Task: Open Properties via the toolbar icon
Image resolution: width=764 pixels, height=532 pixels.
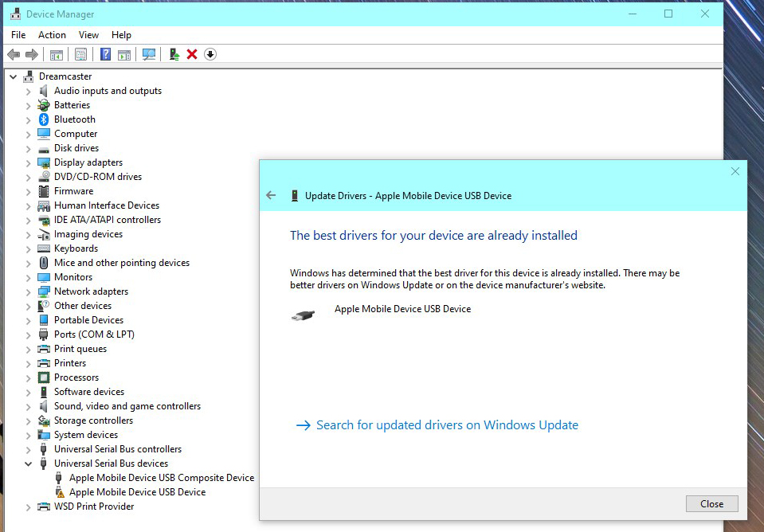Action: (80, 54)
